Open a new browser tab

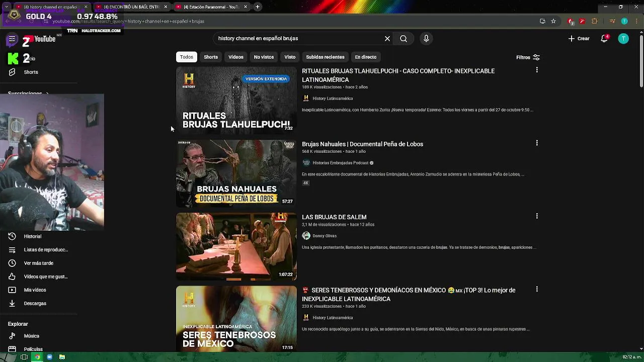click(258, 7)
